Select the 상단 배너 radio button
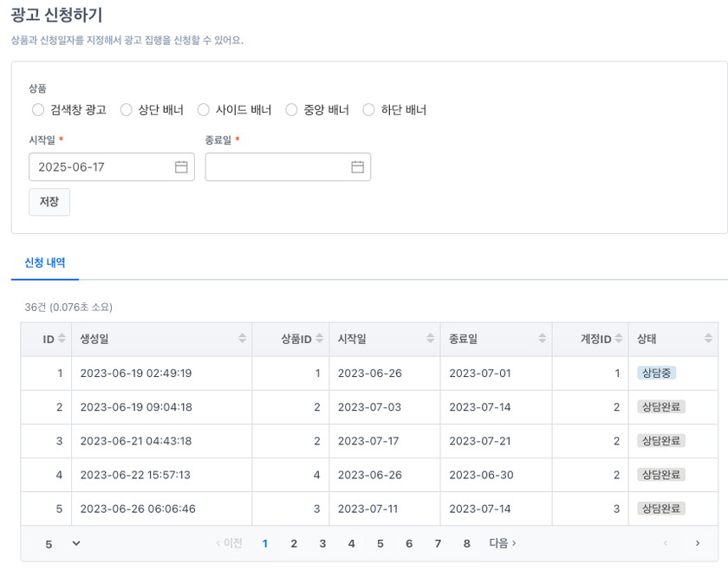 tap(127, 109)
